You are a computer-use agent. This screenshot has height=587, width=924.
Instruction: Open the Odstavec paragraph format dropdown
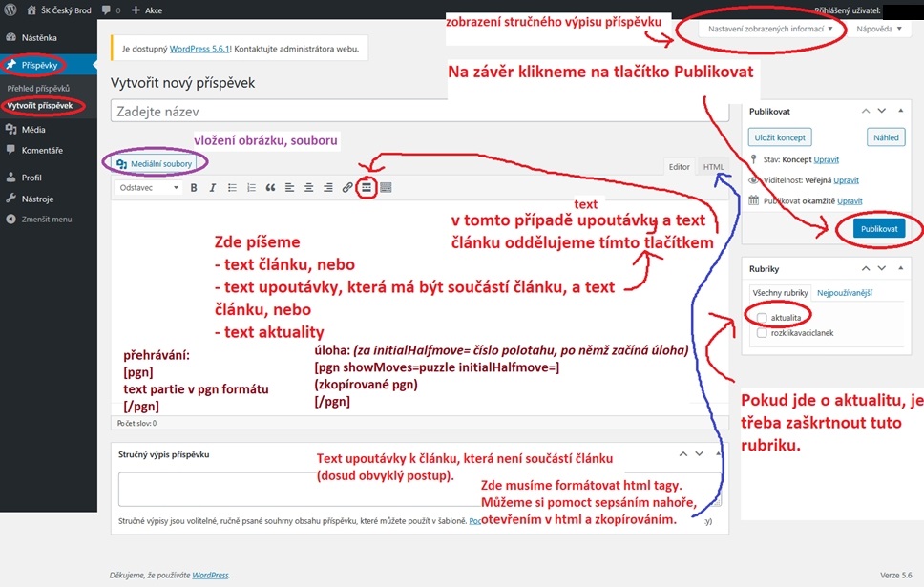pyautogui.click(x=149, y=187)
